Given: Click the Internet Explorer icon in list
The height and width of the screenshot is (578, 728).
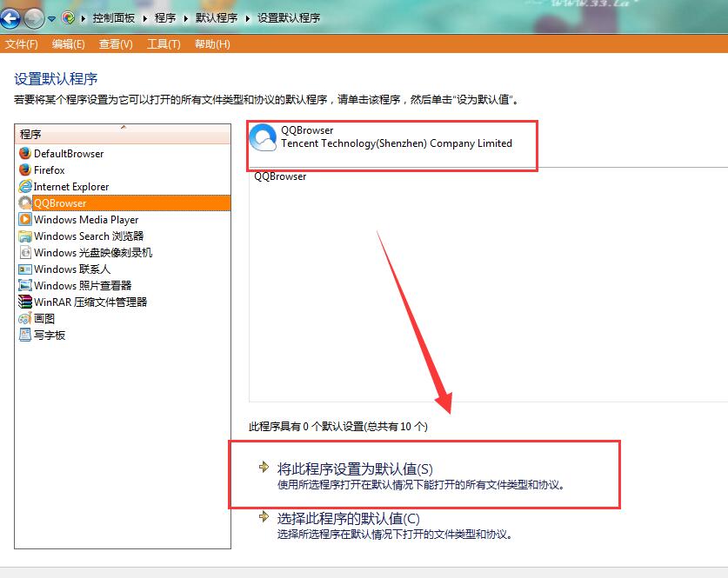Looking at the screenshot, I should click(25, 187).
